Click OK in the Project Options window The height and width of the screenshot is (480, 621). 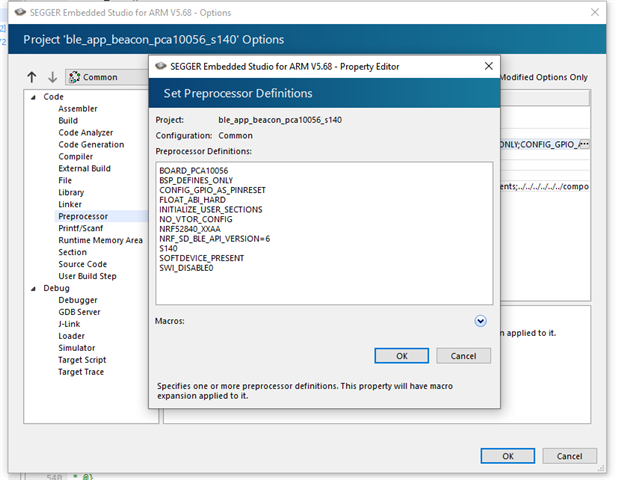(508, 456)
